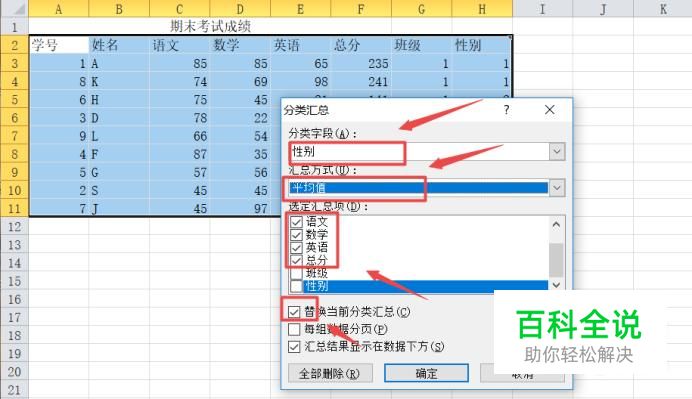Viewport: 692px width, 399px height.
Task: Select row 2 header
Action: pyautogui.click(x=14, y=45)
